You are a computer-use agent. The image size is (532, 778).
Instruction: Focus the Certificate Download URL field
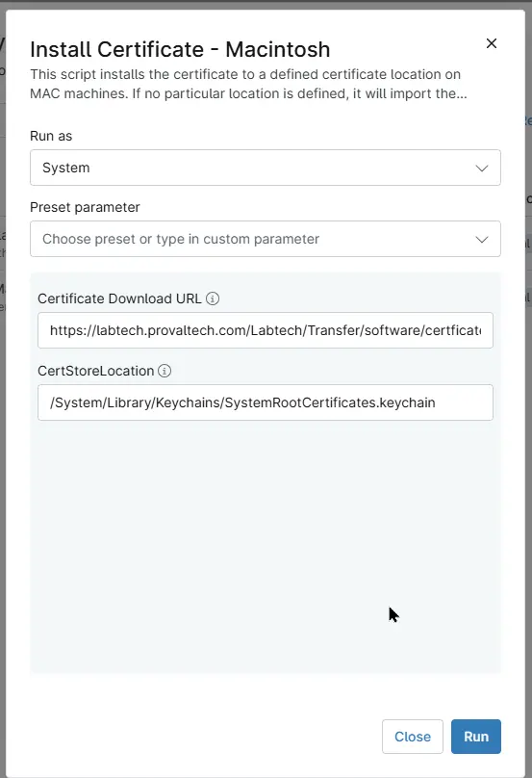(x=266, y=330)
